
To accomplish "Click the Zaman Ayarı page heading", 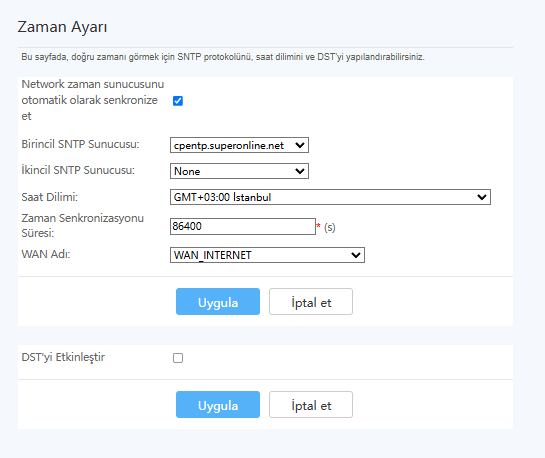I will (62, 27).
